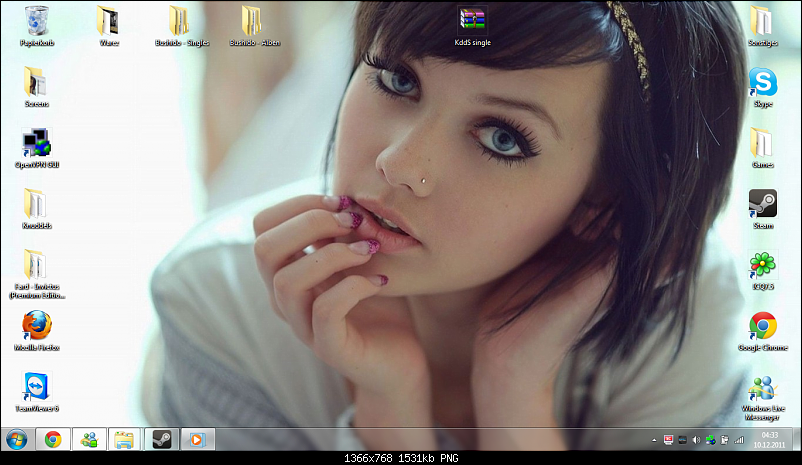Click the Windows Start button

point(16,439)
